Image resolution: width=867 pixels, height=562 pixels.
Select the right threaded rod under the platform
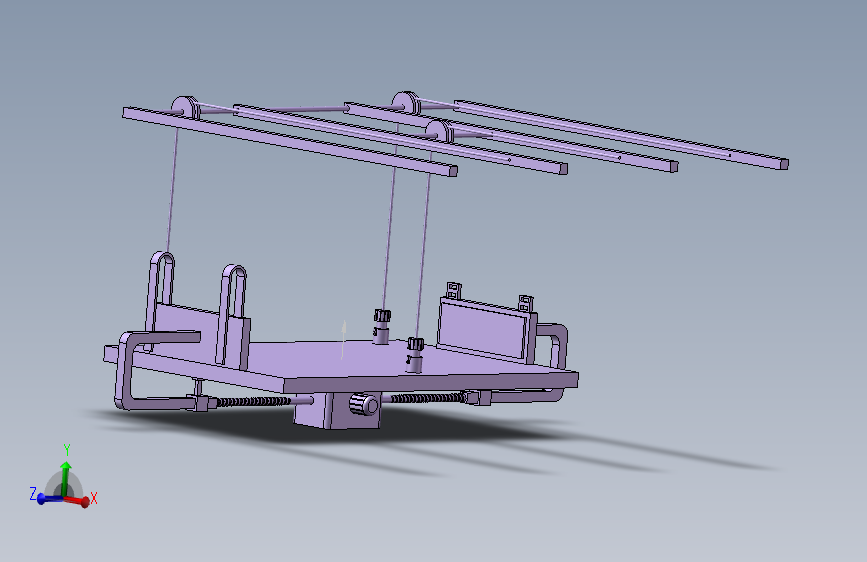coord(429,397)
